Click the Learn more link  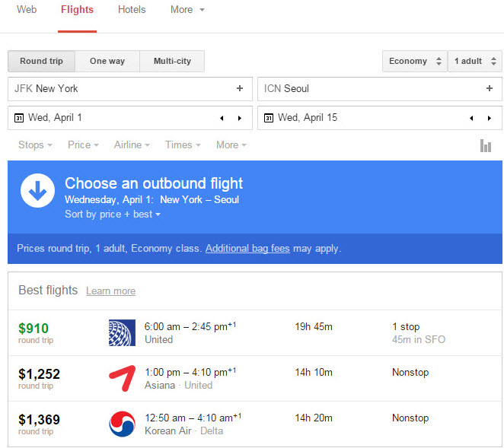(x=110, y=291)
